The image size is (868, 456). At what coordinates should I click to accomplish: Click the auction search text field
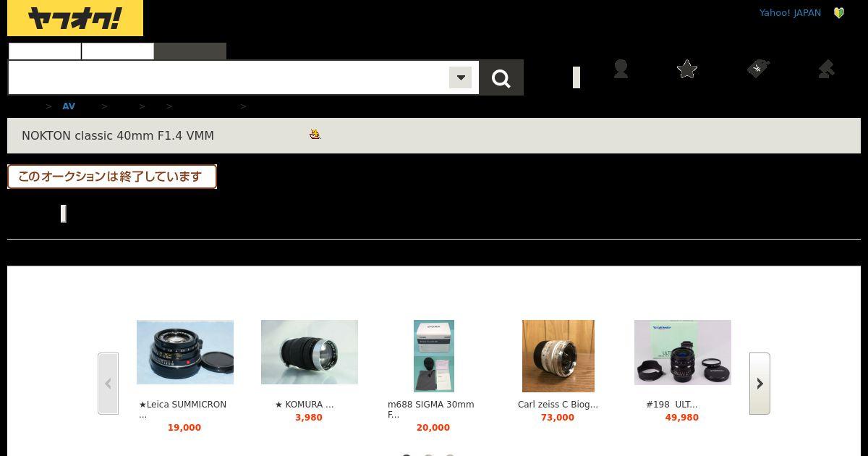point(229,77)
